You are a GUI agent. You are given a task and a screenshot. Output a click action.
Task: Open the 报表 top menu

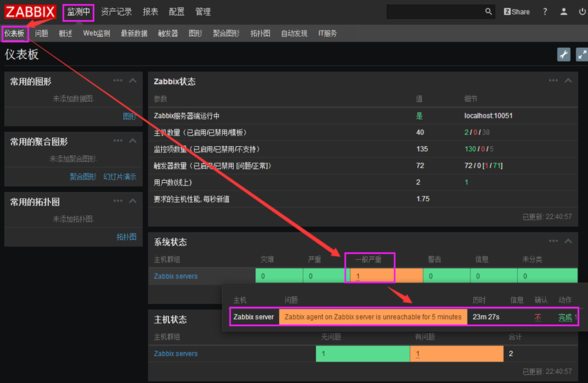pyautogui.click(x=150, y=12)
